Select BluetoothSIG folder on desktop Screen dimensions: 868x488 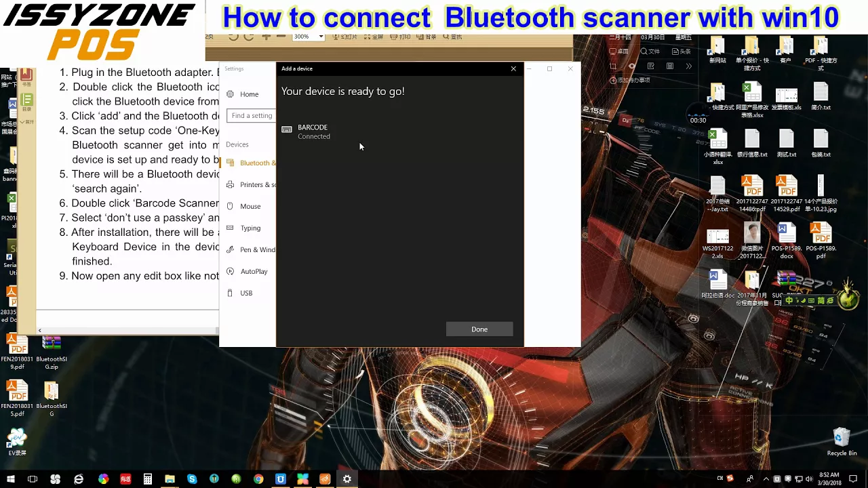[52, 399]
